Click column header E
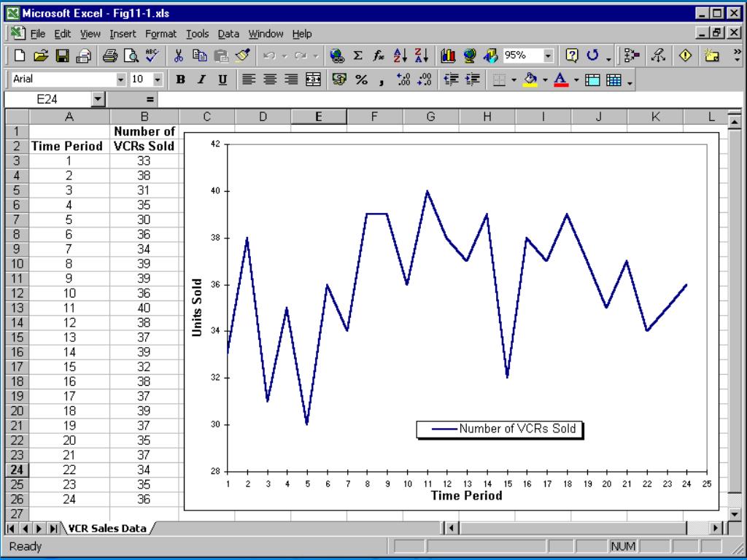 click(318, 117)
